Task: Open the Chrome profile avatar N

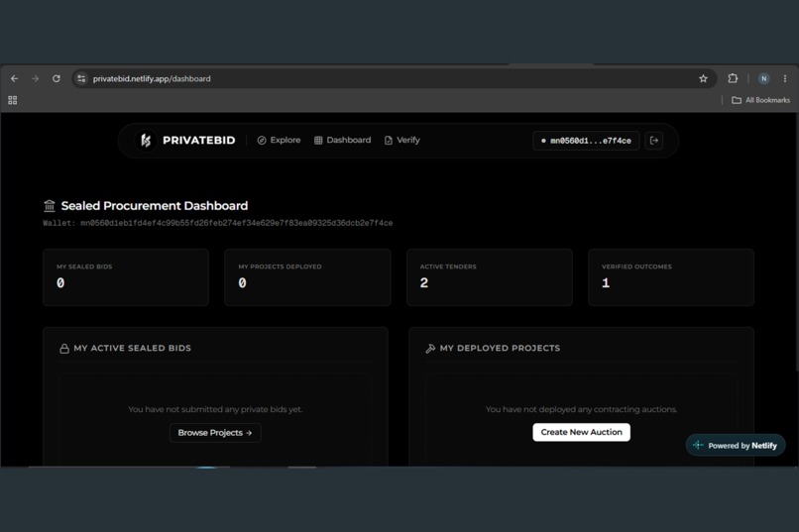Action: 763,78
